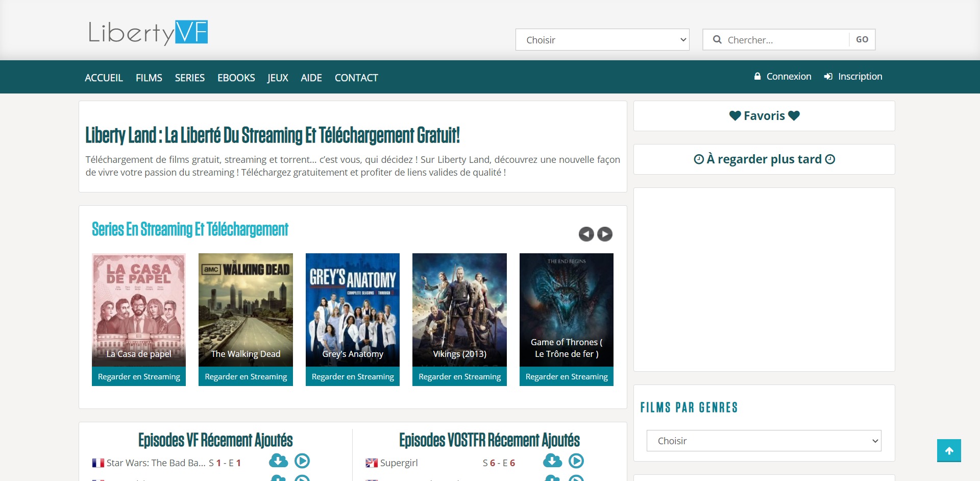Click the lock icon beside Connexion
The width and height of the screenshot is (980, 481).
click(757, 77)
